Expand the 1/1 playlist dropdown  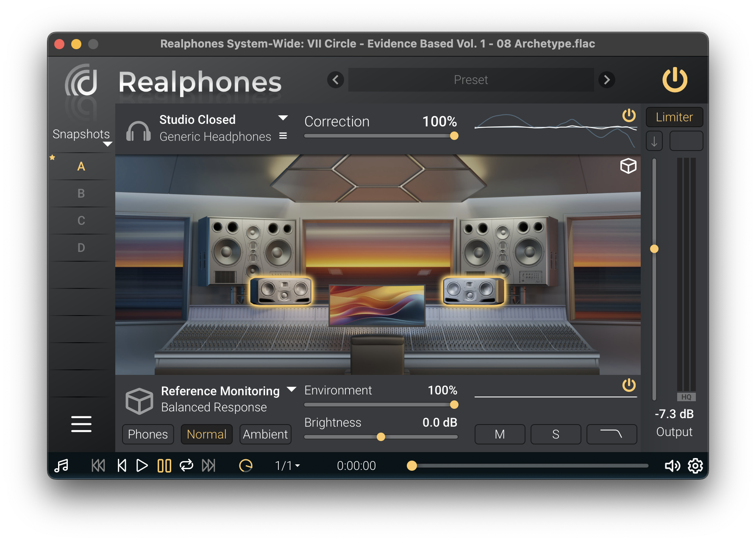coord(286,465)
